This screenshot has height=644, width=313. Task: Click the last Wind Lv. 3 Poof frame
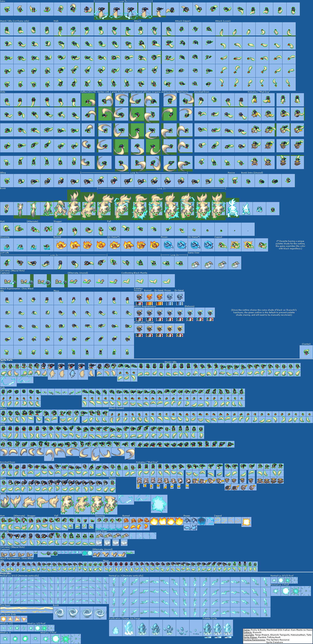click(75, 639)
